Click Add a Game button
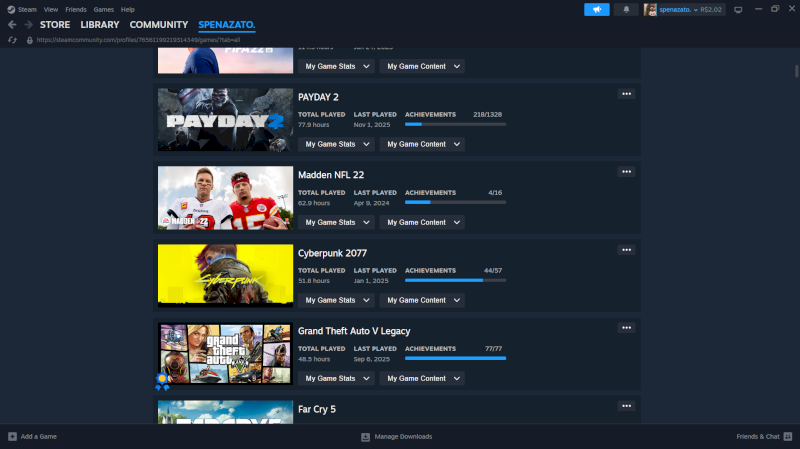 point(33,437)
